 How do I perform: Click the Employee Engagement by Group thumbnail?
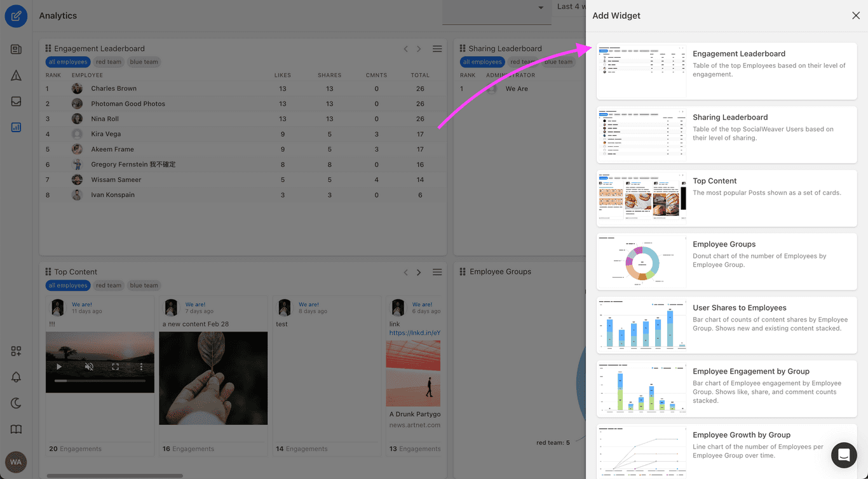click(642, 389)
